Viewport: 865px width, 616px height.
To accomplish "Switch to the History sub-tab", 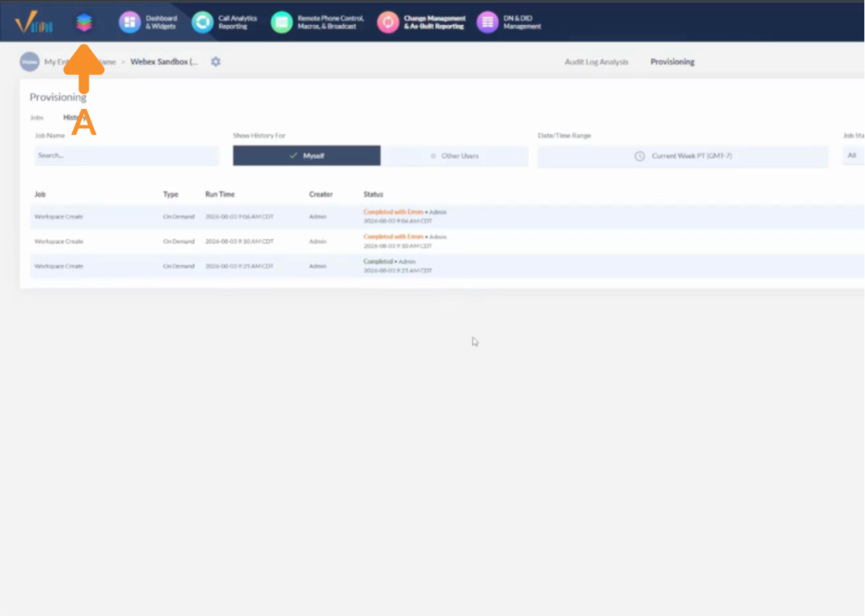I will pos(75,117).
